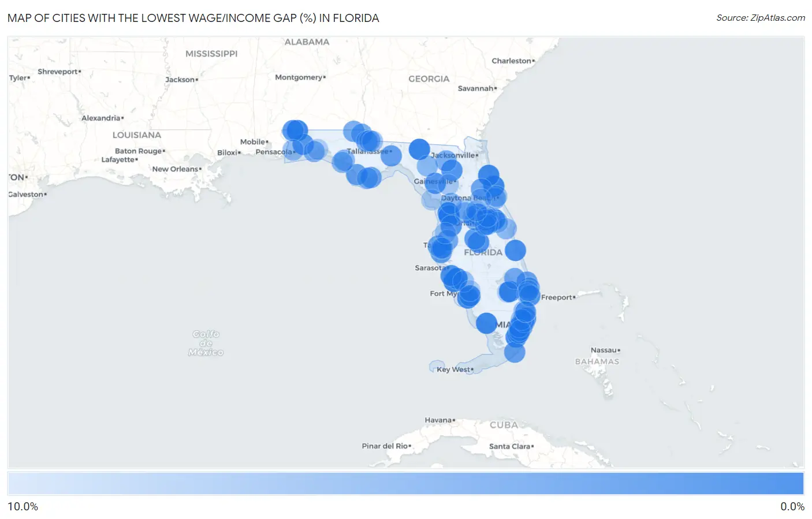812x519 pixels.
Task: Select the Key West city label
Action: click(x=455, y=369)
